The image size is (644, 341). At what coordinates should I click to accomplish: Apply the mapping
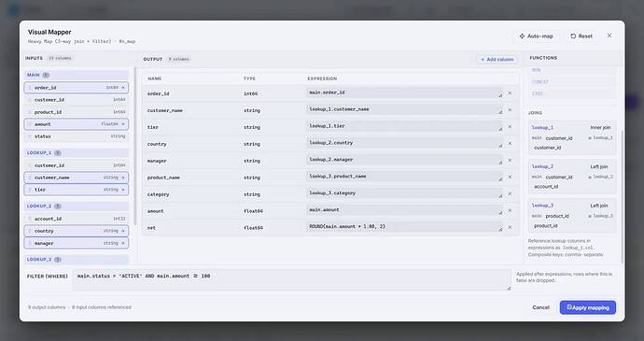click(x=588, y=307)
